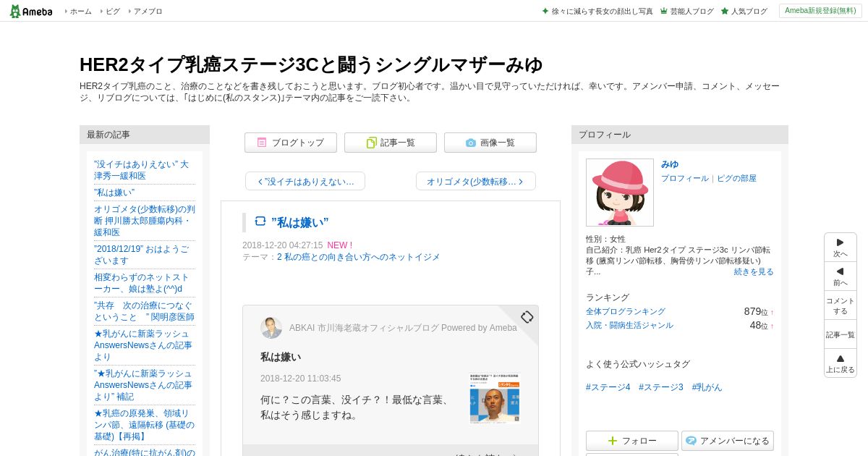Open ホーム in top navigation
Screen dimensions: 868x456
click(80, 12)
